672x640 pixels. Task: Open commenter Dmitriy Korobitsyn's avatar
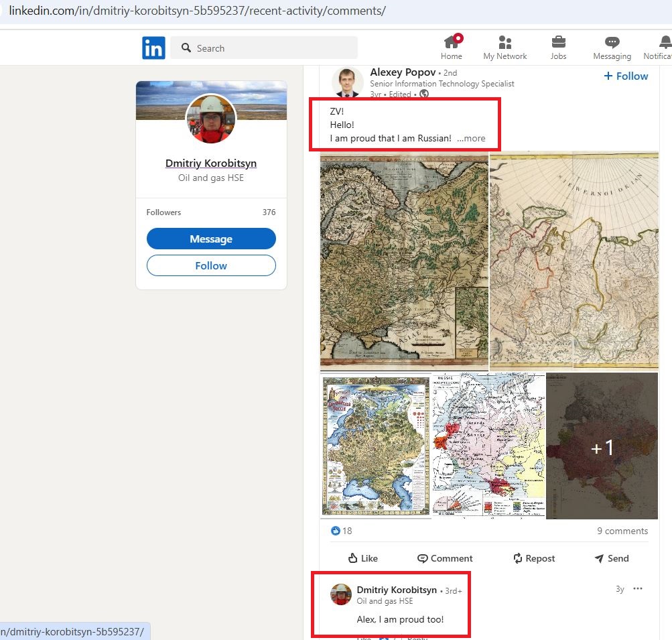341,594
